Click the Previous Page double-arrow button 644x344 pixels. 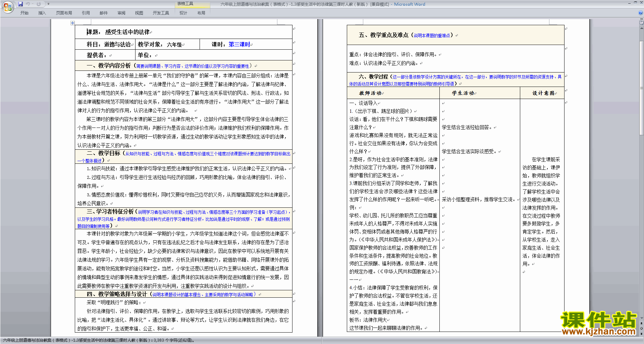point(641,324)
